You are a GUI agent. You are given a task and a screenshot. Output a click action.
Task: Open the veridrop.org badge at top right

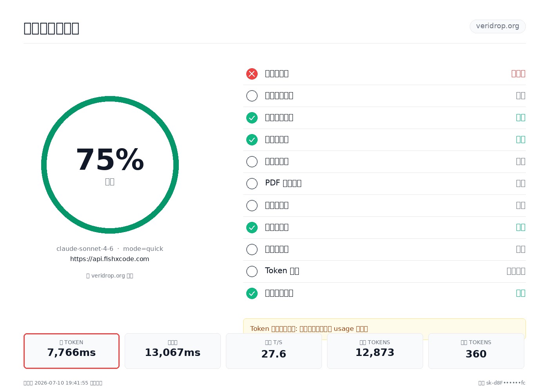pyautogui.click(x=498, y=26)
